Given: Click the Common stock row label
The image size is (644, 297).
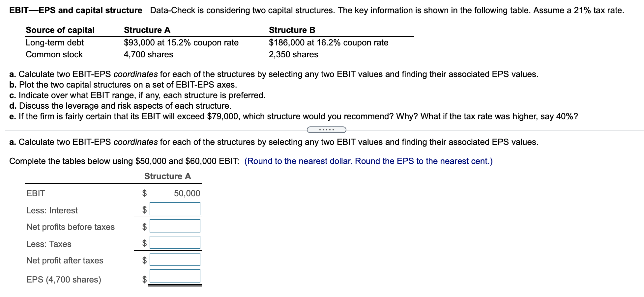Looking at the screenshot, I should [x=54, y=55].
